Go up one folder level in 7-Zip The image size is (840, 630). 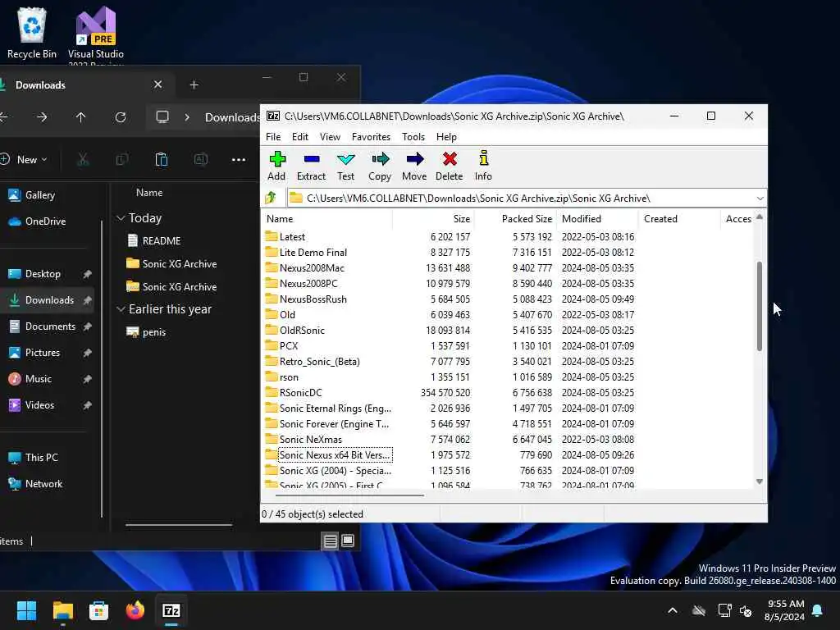[x=271, y=198]
